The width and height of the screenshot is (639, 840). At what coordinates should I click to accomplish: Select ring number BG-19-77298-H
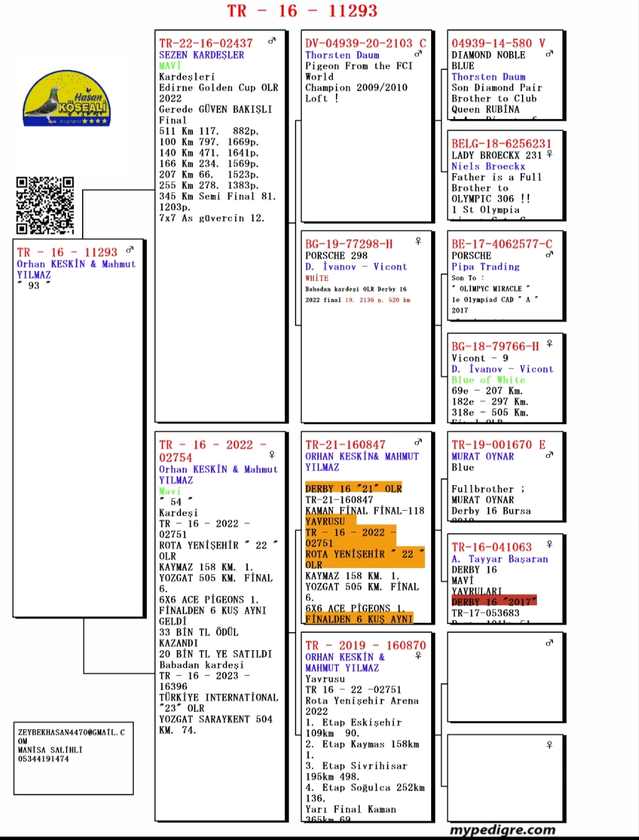click(349, 243)
